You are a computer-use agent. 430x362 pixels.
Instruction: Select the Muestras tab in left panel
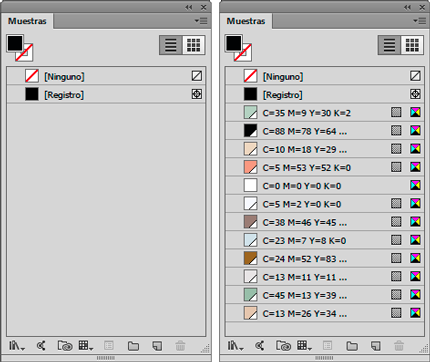[27, 21]
